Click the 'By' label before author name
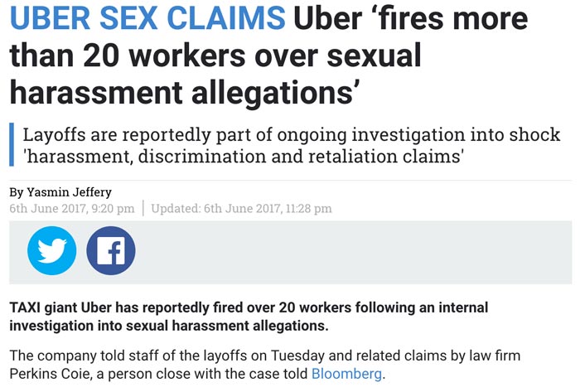Viewport: 580px width, 392px height. [17, 192]
